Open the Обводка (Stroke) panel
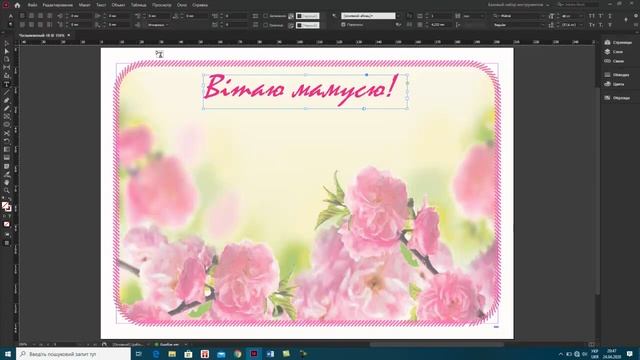The width and height of the screenshot is (640, 360). [x=617, y=75]
